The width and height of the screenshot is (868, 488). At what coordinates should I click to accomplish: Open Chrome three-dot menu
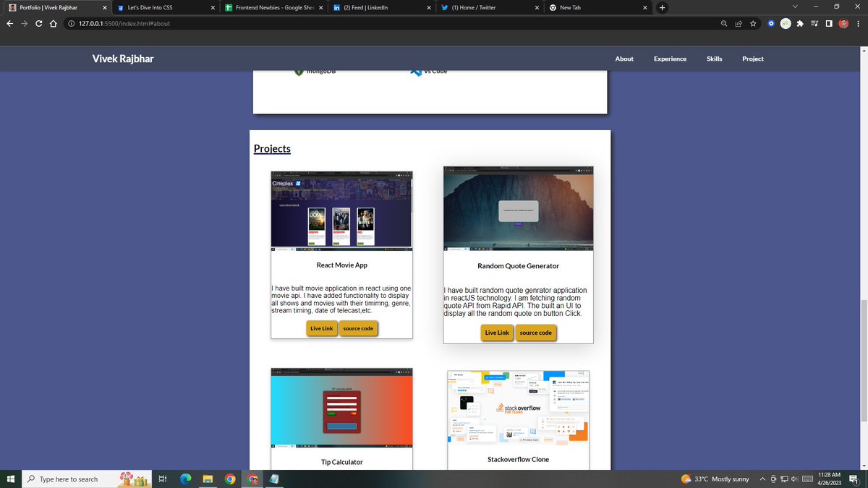coord(857,23)
